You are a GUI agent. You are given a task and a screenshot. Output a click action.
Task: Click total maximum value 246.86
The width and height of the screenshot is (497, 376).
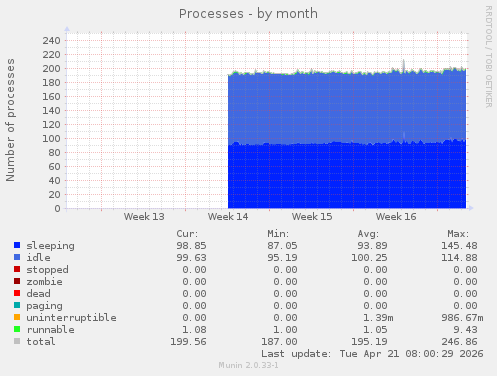click(x=459, y=342)
